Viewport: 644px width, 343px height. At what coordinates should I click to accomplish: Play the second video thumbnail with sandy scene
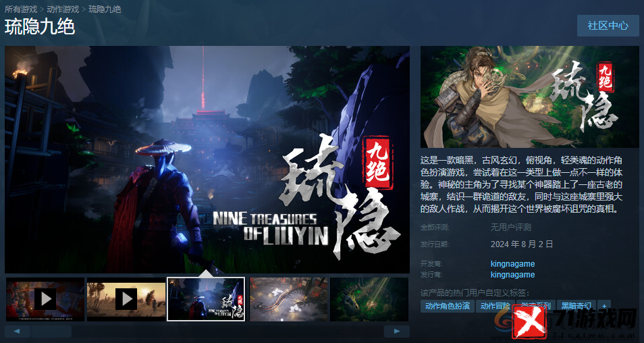click(126, 299)
